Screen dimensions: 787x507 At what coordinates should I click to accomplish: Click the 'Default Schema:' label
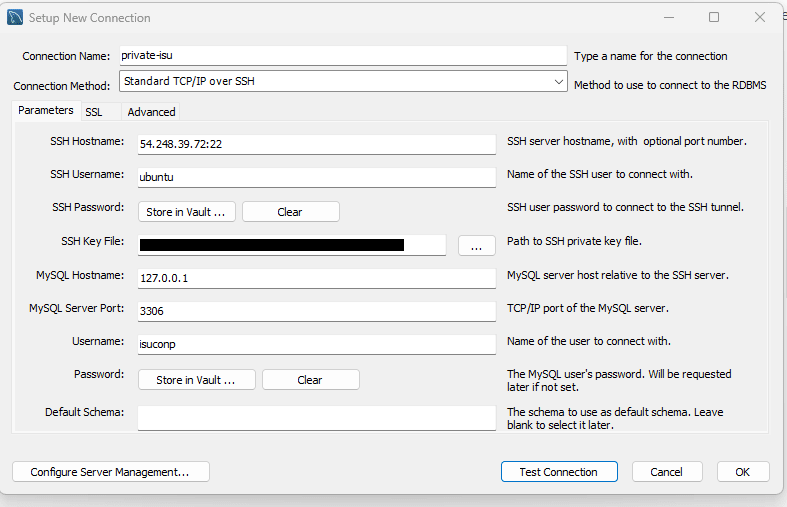pyautogui.click(x=84, y=412)
